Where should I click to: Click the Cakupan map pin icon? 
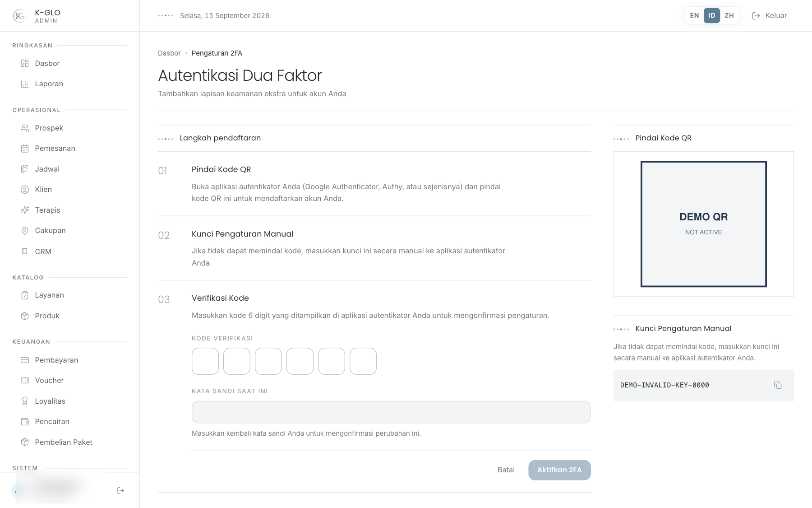click(25, 231)
